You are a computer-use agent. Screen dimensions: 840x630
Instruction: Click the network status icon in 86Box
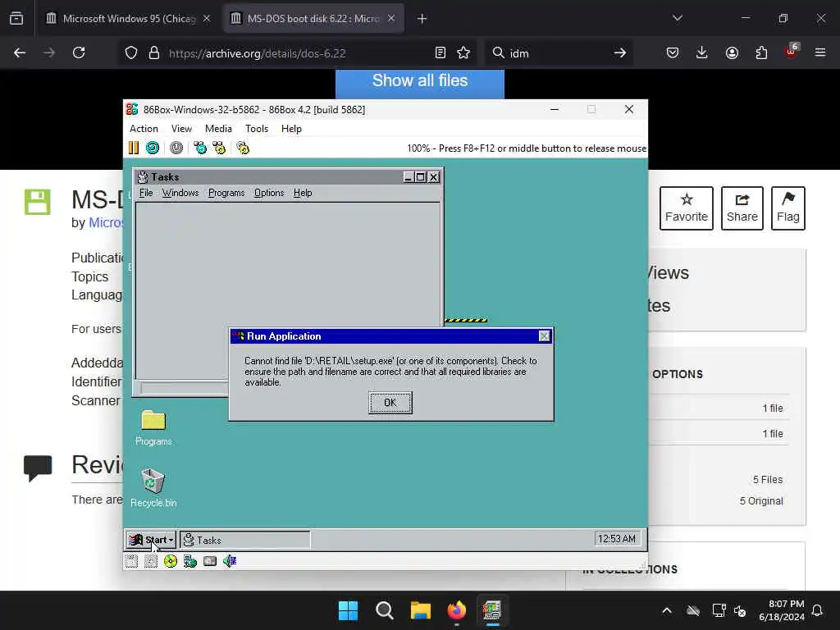coord(190,561)
